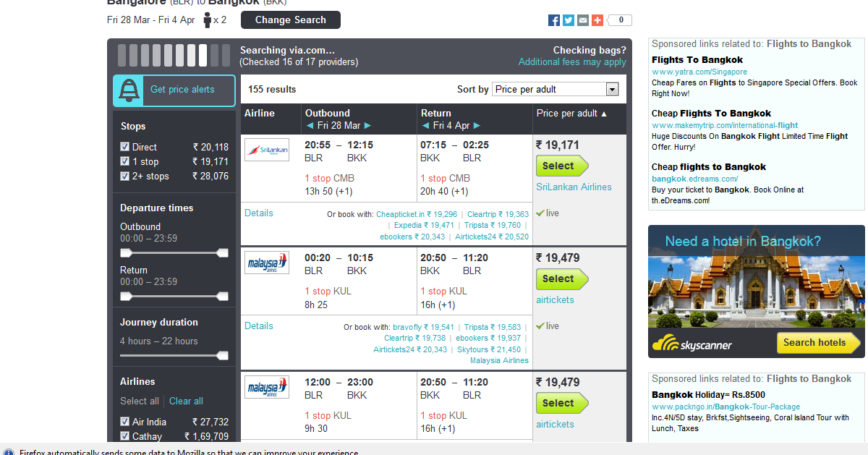868x455 pixels.
Task: Click the price alerts bell icon
Action: point(129,90)
